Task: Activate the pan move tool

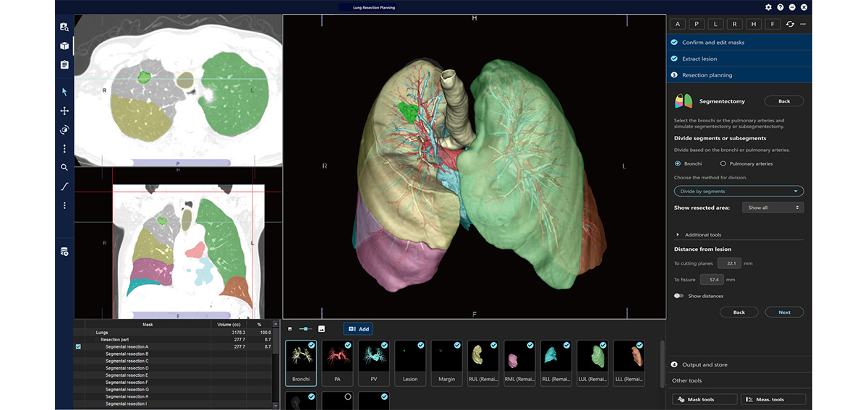Action: pos(64,111)
